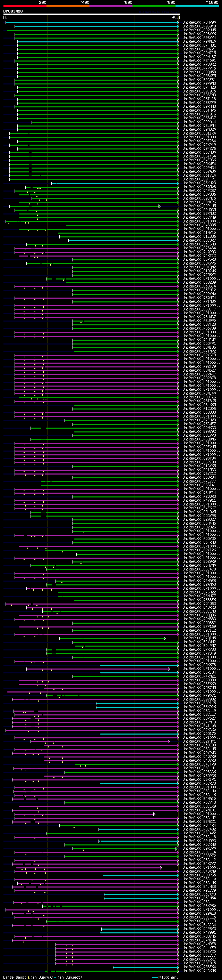222x980 pixels.
Task: Select label UniRef100_C0PLU5
Action: (x=199, y=206)
